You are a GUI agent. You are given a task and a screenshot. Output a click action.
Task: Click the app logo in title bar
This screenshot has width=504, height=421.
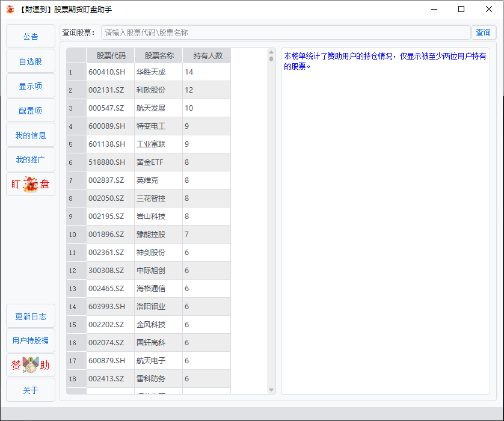tap(10, 9)
